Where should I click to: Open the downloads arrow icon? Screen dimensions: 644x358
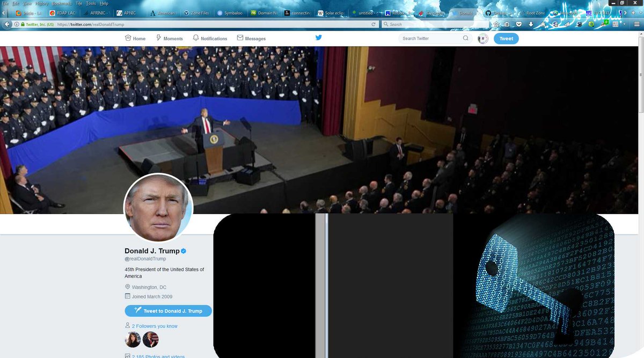coord(531,24)
